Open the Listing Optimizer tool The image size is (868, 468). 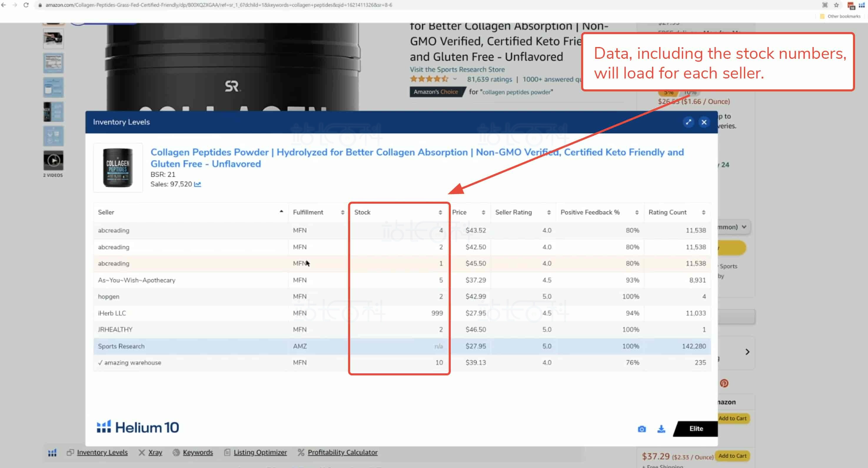260,452
